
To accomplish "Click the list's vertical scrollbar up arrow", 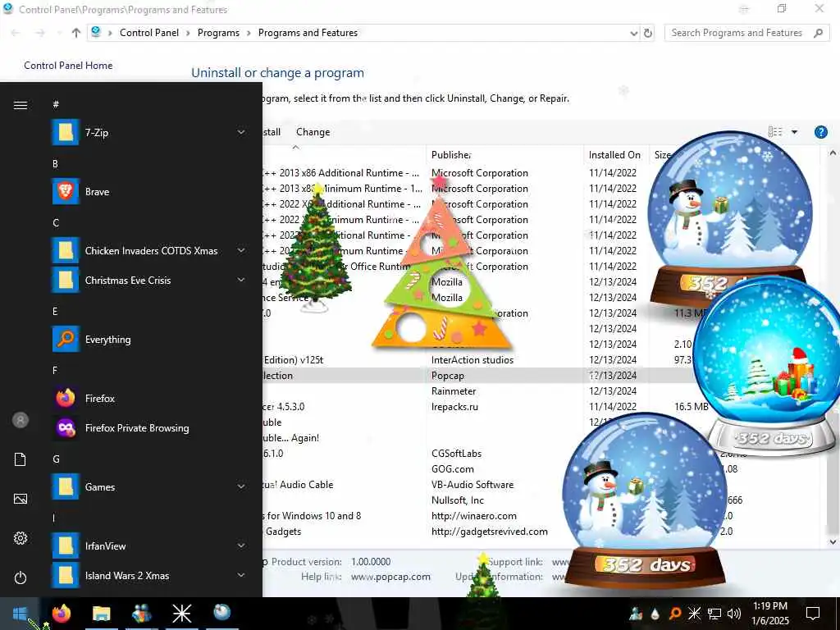I will pos(833,152).
